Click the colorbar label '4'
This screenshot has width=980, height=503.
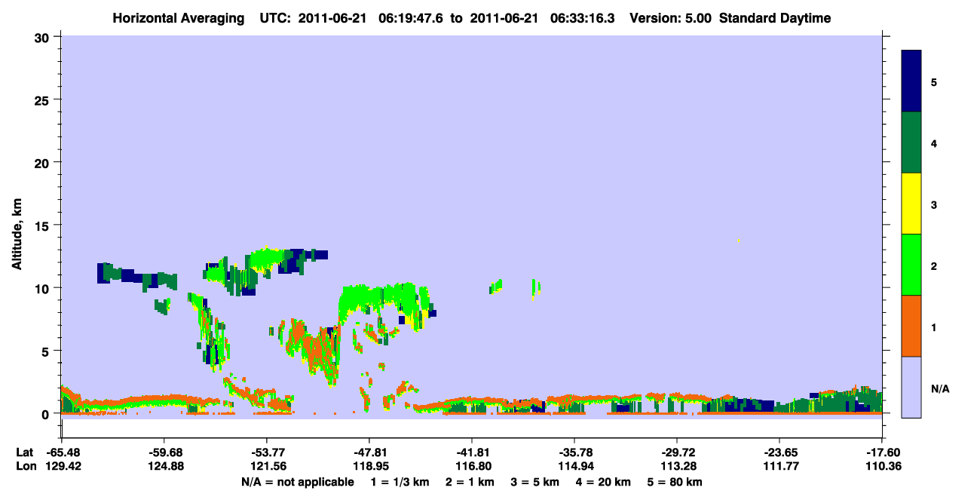[x=933, y=143]
